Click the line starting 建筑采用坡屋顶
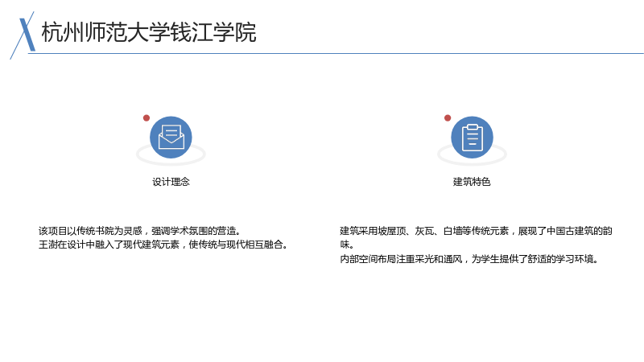Screen dimensions: 644x362 476,231
